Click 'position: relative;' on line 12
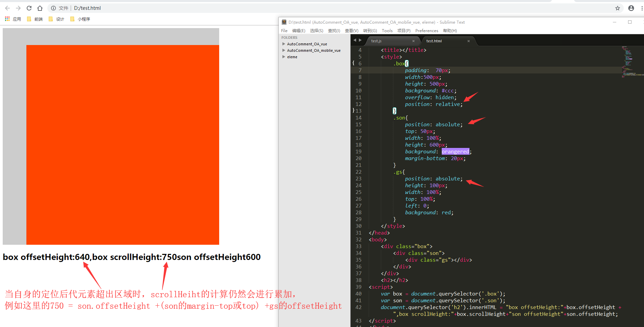Viewport: 644px width, 327px height. (x=434, y=104)
